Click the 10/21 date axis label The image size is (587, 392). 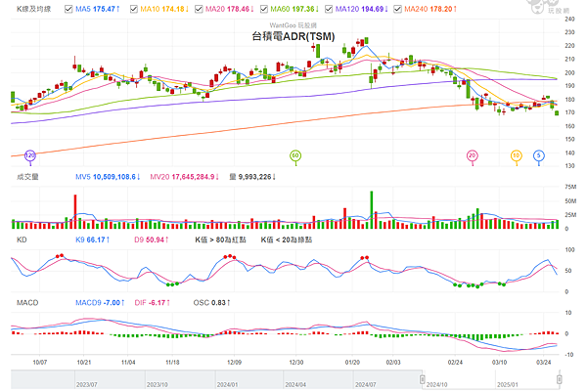point(84,363)
